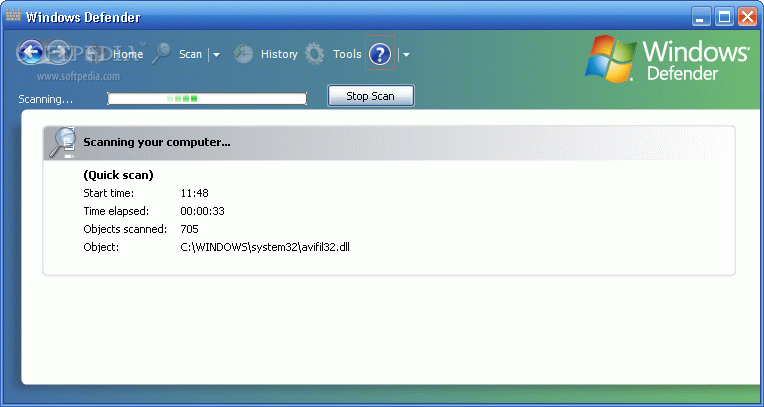Click the Scan magnifier icon
This screenshot has height=407, width=764.
(161, 54)
